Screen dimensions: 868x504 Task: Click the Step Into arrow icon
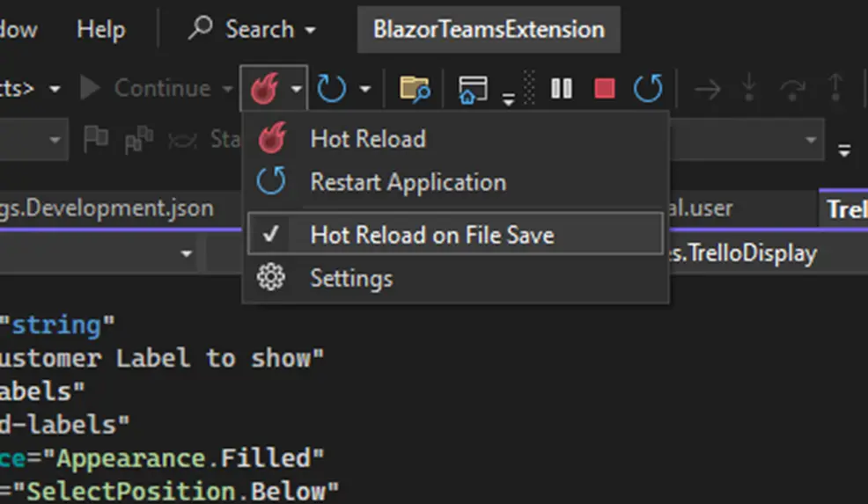tap(749, 89)
